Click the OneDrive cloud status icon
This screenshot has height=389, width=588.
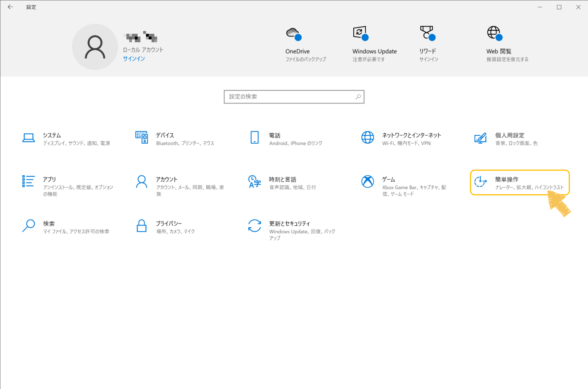[294, 34]
